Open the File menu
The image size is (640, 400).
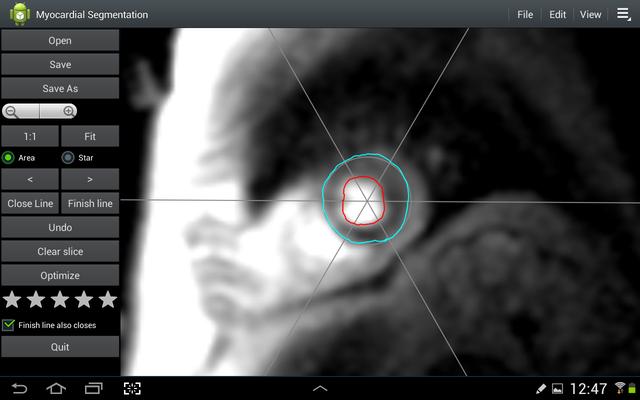[525, 15]
